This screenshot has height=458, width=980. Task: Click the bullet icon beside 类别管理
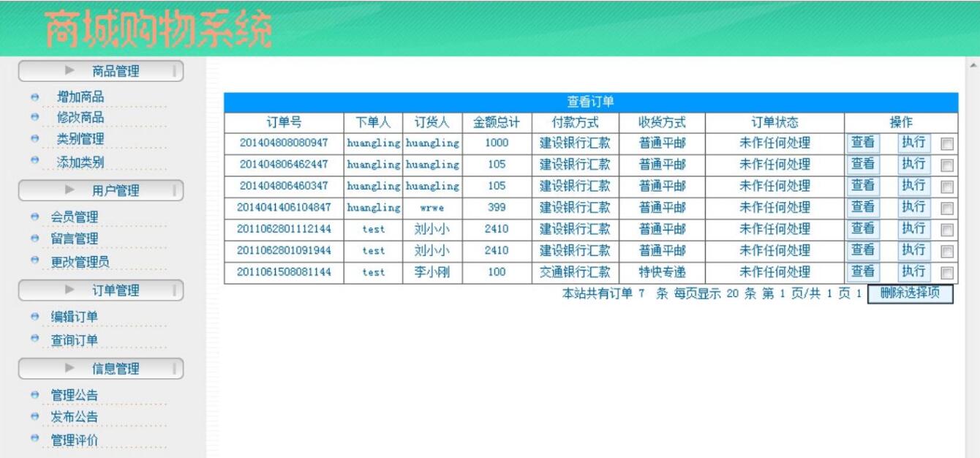tap(34, 139)
